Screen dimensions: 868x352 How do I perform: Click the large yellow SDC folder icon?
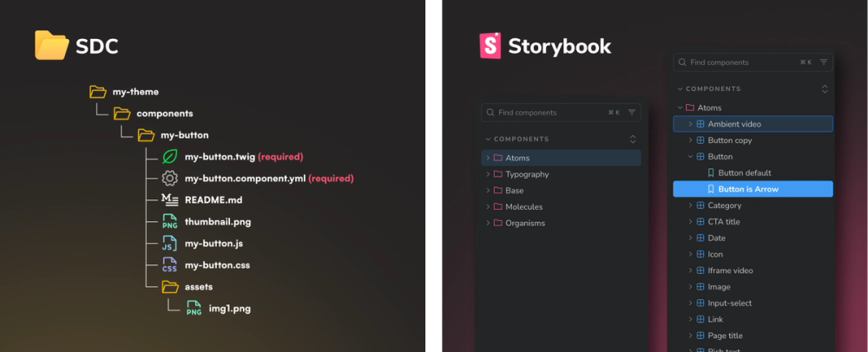51,45
